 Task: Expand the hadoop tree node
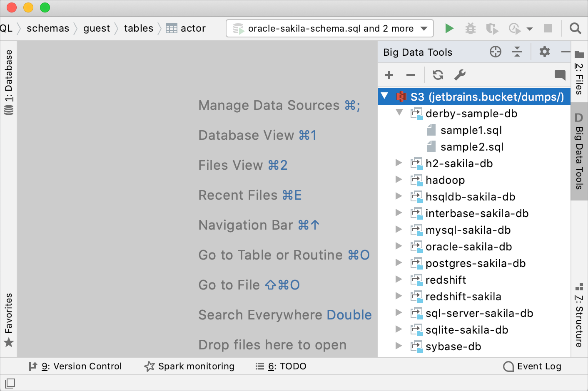tap(399, 180)
